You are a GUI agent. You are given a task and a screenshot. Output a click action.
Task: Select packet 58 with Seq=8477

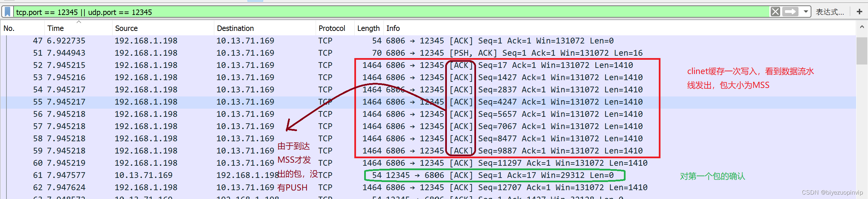(x=428, y=139)
